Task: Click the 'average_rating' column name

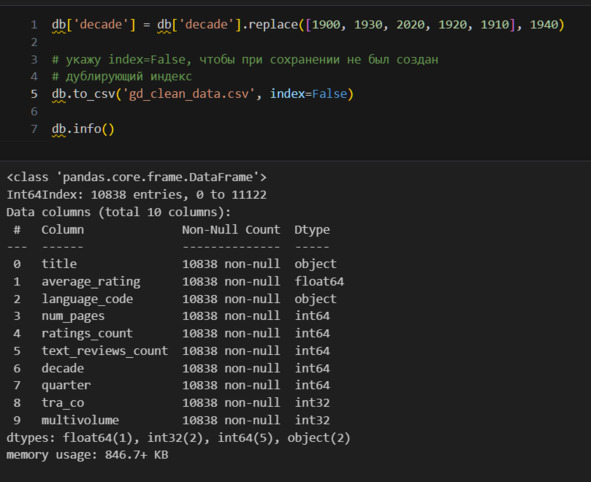Action: (x=91, y=282)
